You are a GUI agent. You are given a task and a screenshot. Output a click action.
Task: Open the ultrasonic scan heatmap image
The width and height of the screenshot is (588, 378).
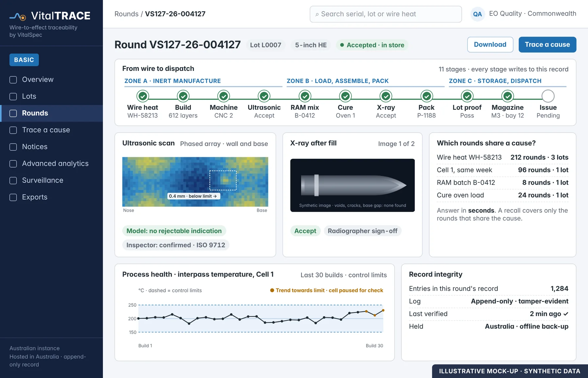coord(195,182)
